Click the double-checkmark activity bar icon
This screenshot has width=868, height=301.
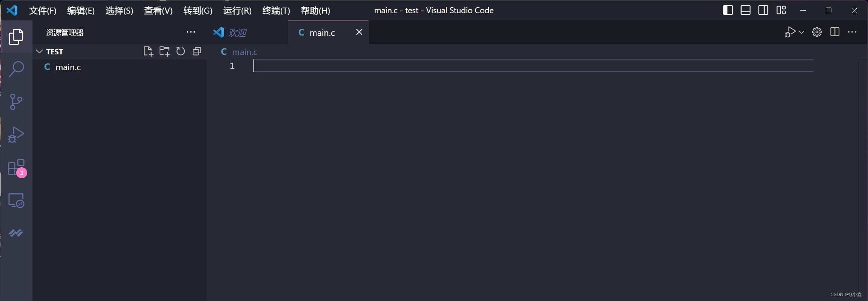point(16,233)
